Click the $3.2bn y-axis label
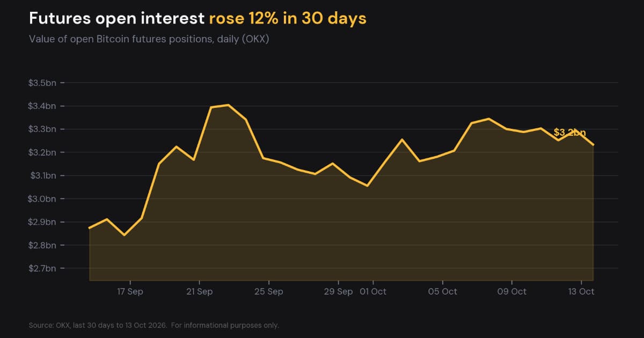This screenshot has height=338, width=644. pyautogui.click(x=42, y=152)
